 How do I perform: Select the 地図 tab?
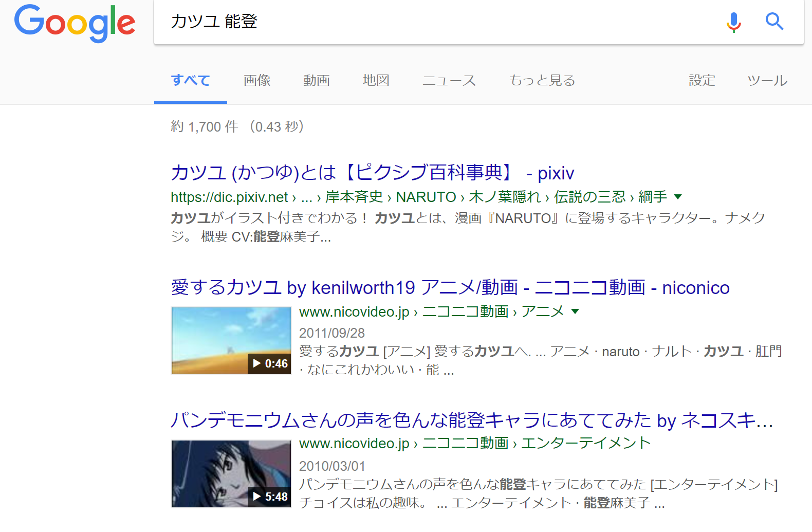pyautogui.click(x=376, y=81)
